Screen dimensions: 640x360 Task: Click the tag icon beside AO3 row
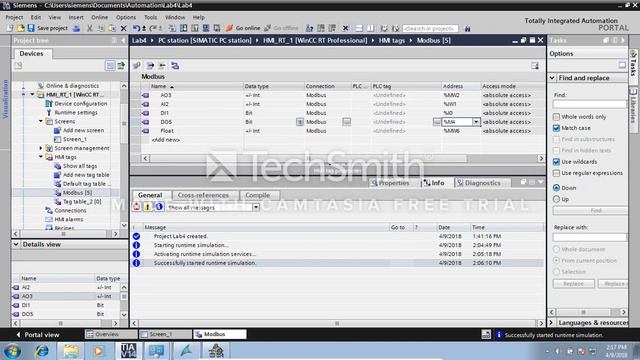(146, 95)
